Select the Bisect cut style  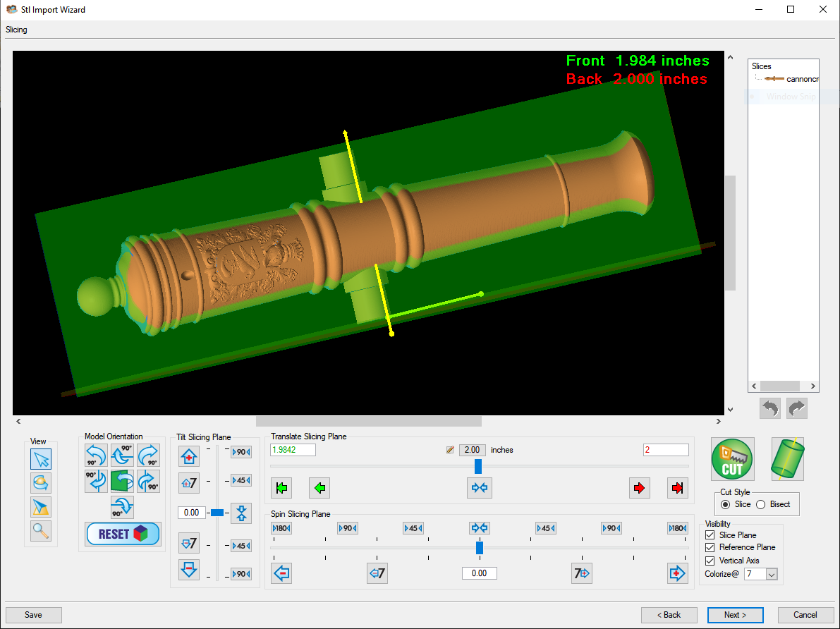point(761,504)
